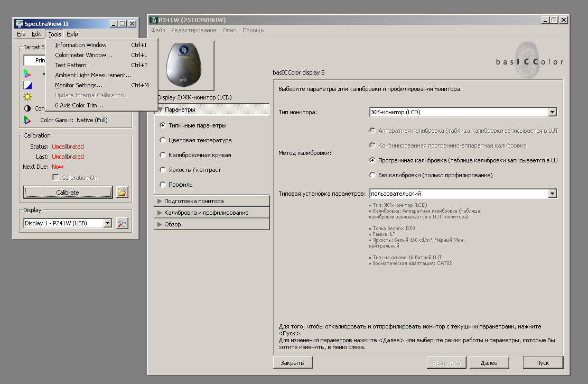
Task: Click the Next Due value Now
Action: point(58,167)
